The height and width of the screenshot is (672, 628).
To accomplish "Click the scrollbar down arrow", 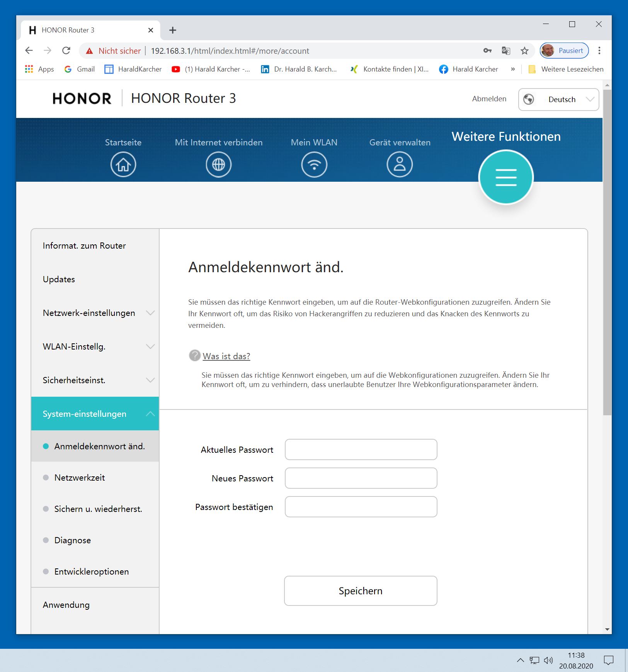I will 607,629.
